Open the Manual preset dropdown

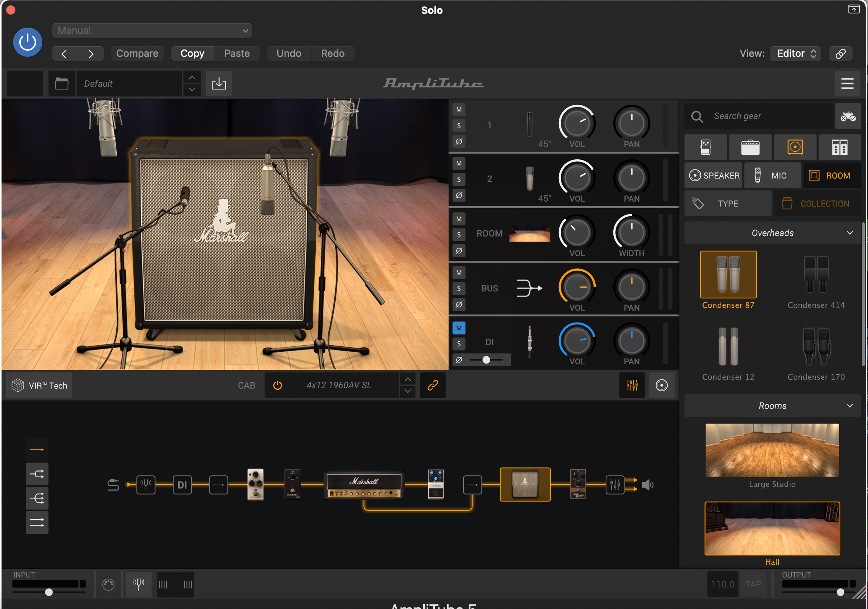[152, 30]
